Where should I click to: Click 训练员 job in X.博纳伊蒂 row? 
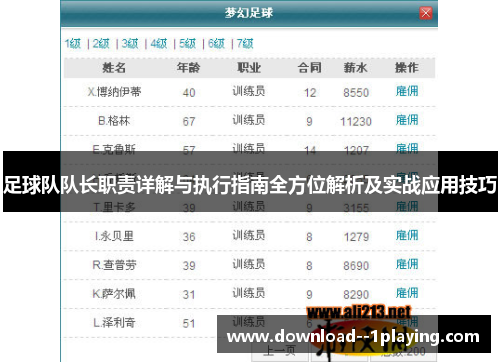click(x=249, y=91)
